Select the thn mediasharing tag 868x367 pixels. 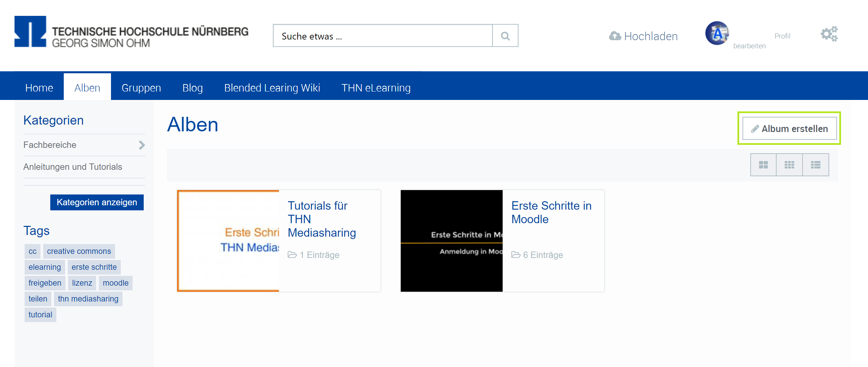click(x=88, y=299)
